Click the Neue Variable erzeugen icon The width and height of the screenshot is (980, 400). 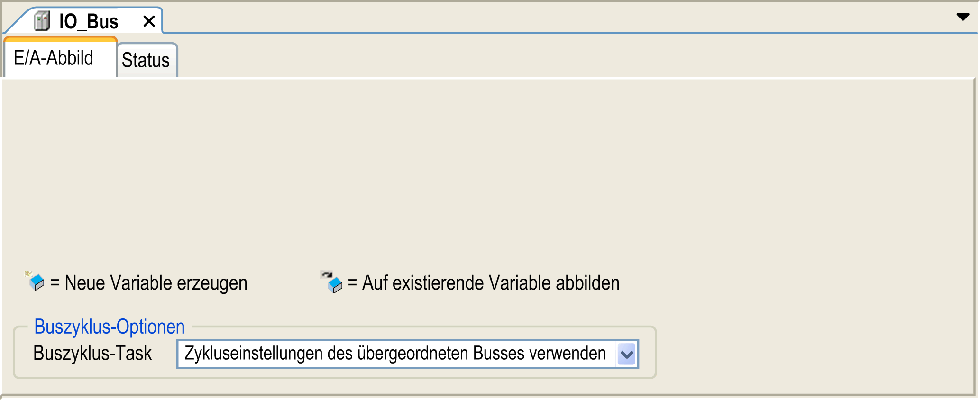(x=35, y=281)
